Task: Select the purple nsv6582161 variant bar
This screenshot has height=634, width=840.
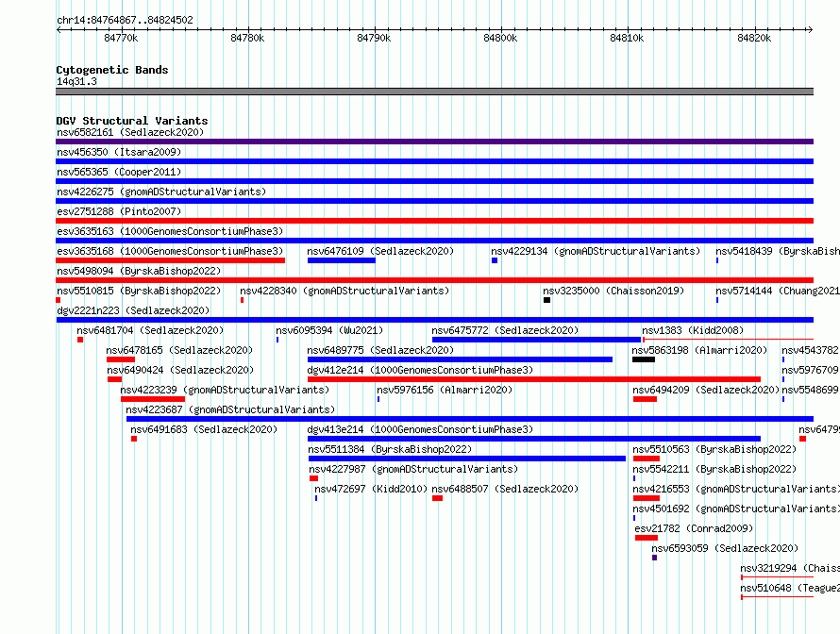Action: tap(434, 142)
